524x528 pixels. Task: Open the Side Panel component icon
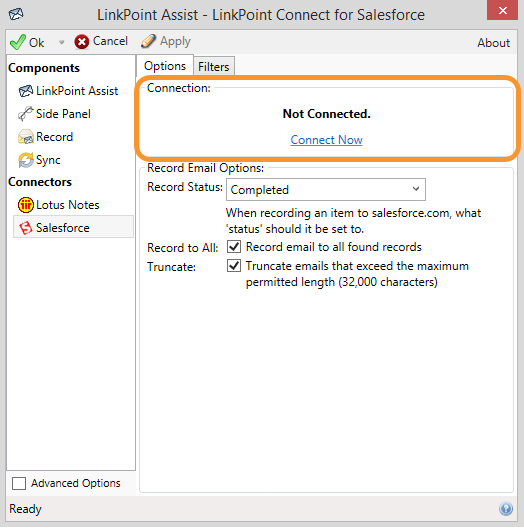(x=26, y=114)
